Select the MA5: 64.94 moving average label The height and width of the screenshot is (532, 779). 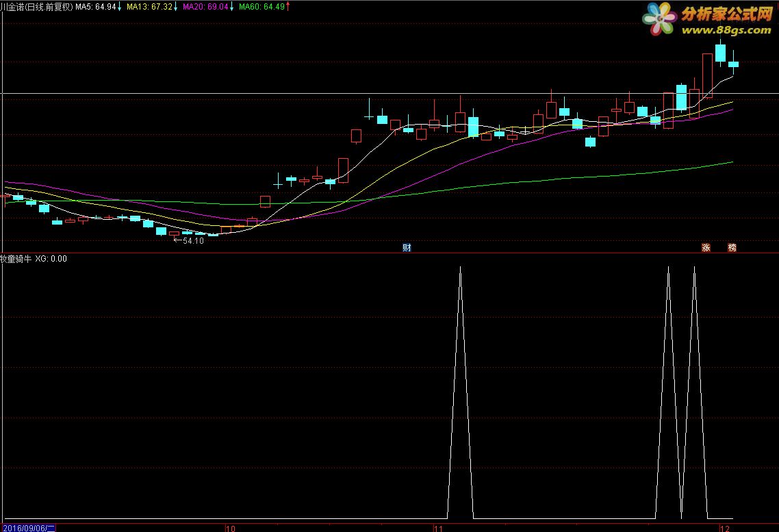pyautogui.click(x=99, y=6)
